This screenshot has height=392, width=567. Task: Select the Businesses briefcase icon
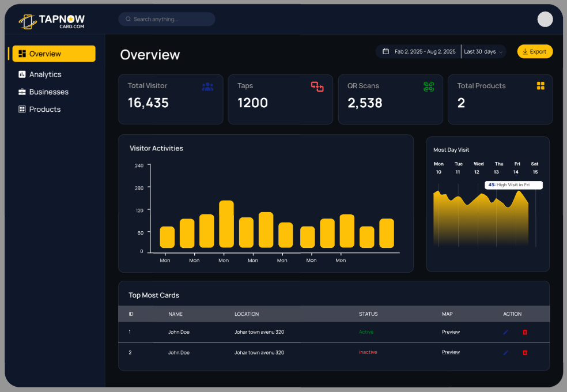tap(21, 92)
